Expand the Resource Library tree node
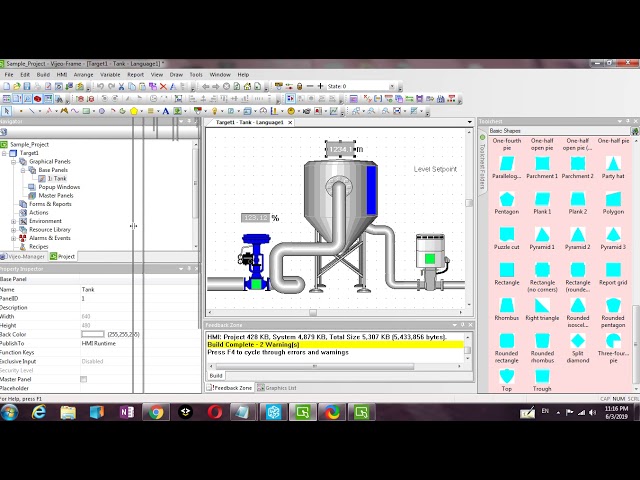The height and width of the screenshot is (480, 640). (13, 230)
